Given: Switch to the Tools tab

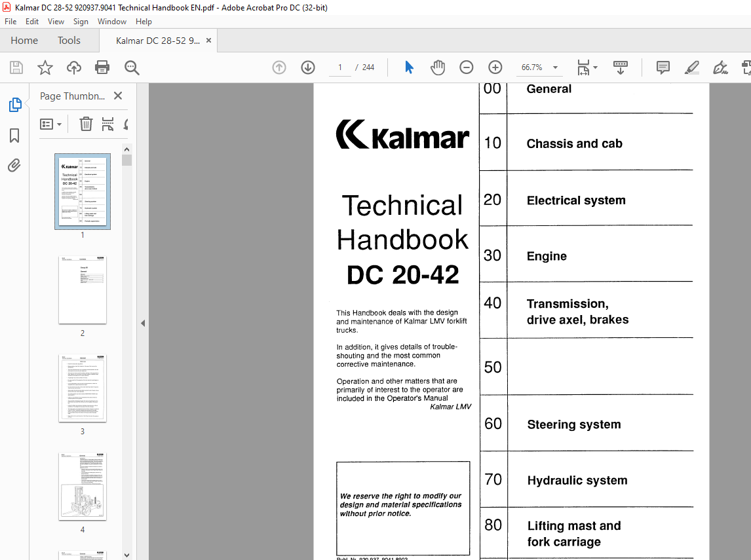Looking at the screenshot, I should point(69,41).
